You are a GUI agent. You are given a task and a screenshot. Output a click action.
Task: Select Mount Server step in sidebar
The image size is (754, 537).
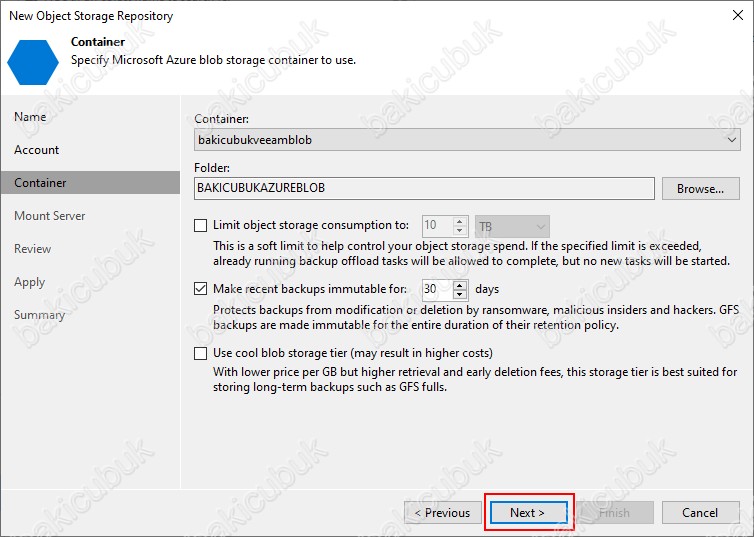(x=50, y=216)
